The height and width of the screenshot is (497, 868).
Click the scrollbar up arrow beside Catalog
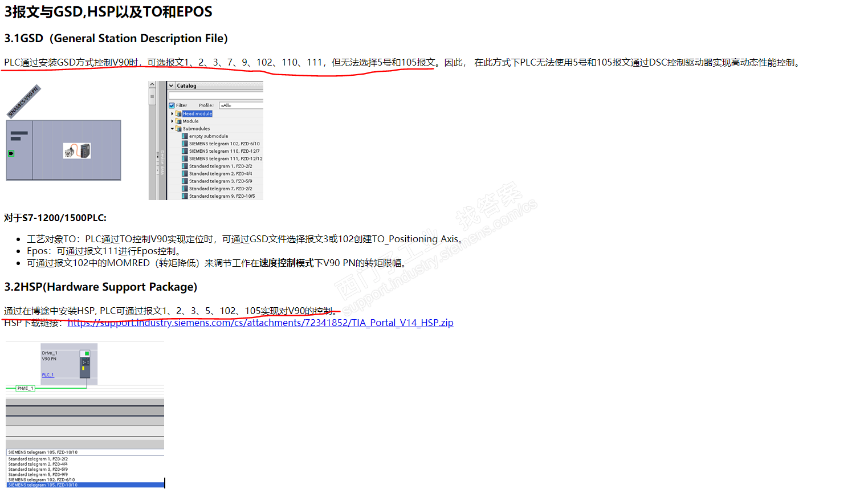pos(152,84)
